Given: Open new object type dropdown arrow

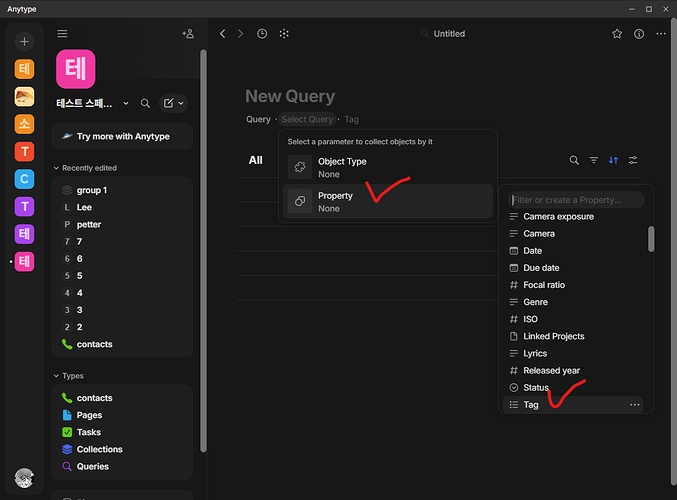Looking at the screenshot, I should click(181, 103).
